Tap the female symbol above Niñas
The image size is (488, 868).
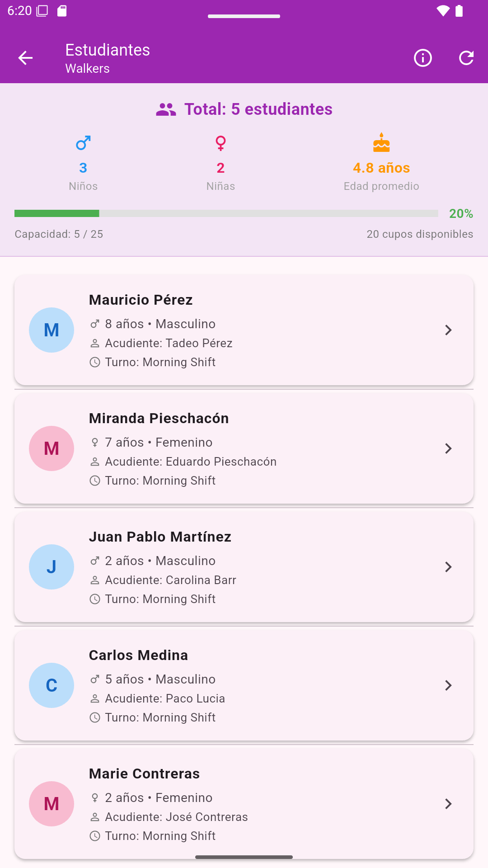coord(221,143)
